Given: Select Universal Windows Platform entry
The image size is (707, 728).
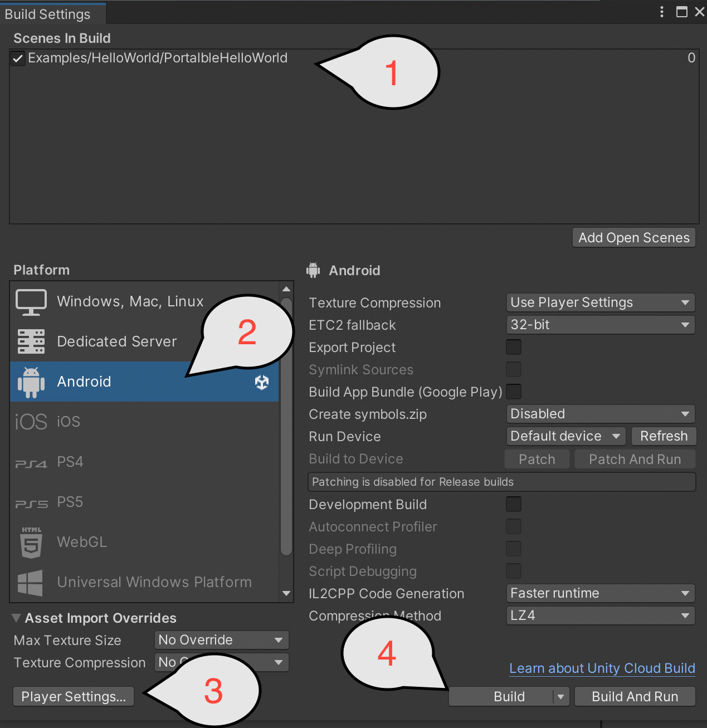Looking at the screenshot, I should pos(144,583).
